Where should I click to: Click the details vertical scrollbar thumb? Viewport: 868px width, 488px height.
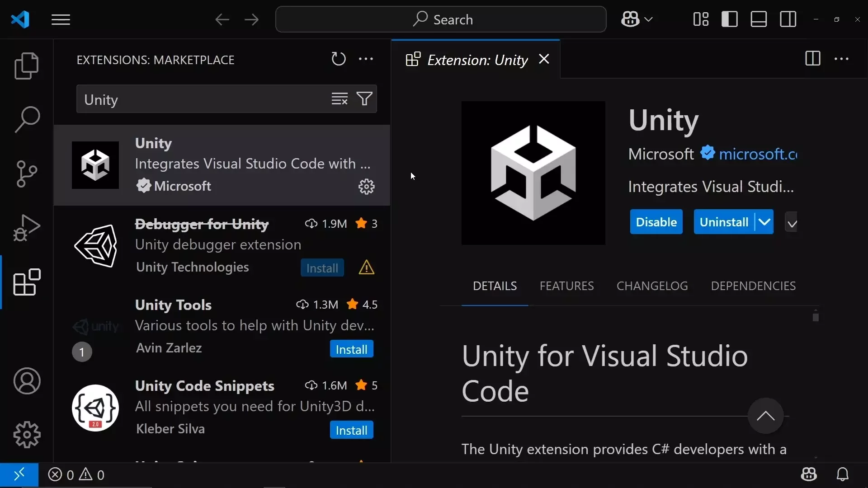[x=816, y=318]
